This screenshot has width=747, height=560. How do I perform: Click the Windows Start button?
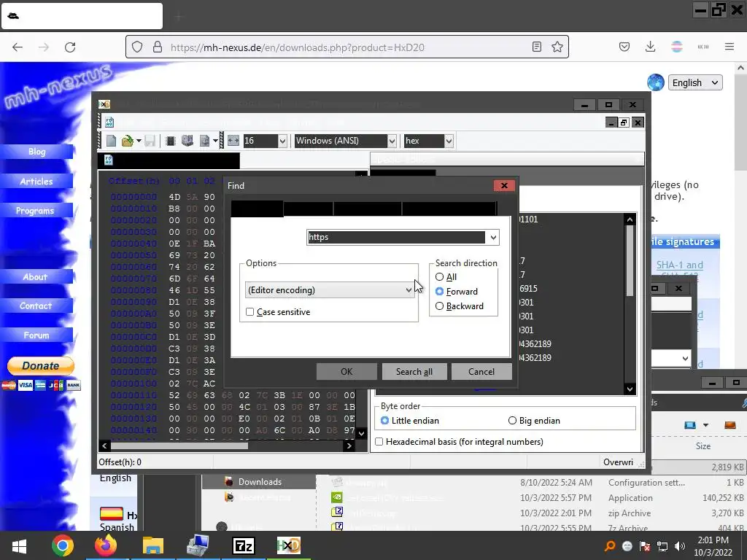19,545
